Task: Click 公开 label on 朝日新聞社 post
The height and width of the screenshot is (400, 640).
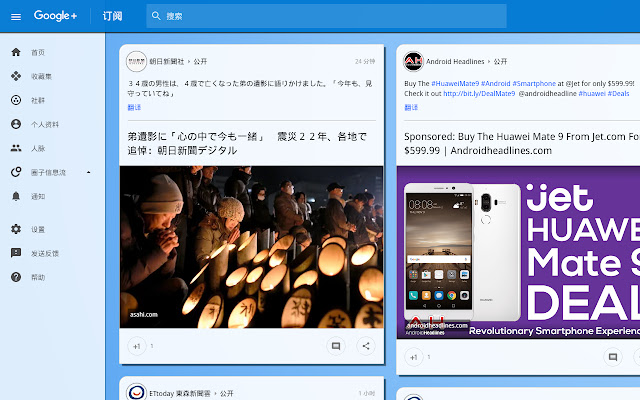Action: click(x=200, y=62)
